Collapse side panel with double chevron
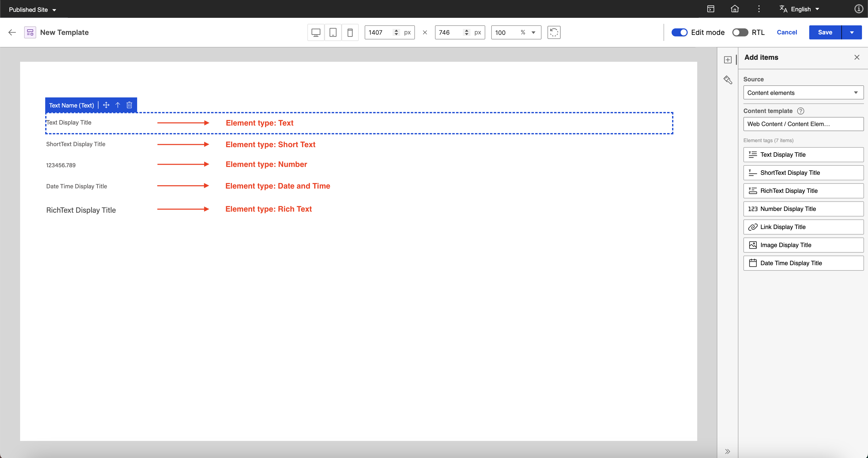868x458 pixels. [728, 451]
